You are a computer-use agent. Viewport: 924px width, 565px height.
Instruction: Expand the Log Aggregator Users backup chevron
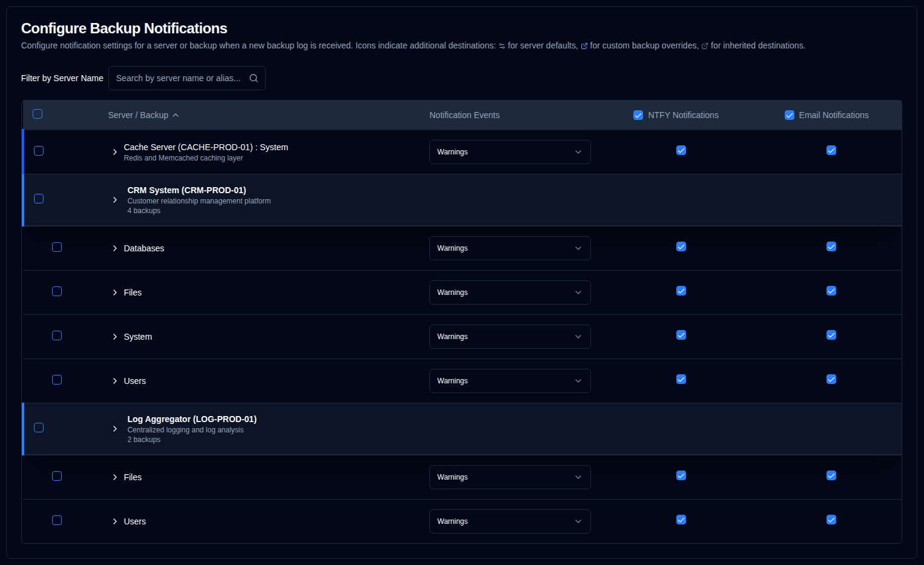coord(115,521)
